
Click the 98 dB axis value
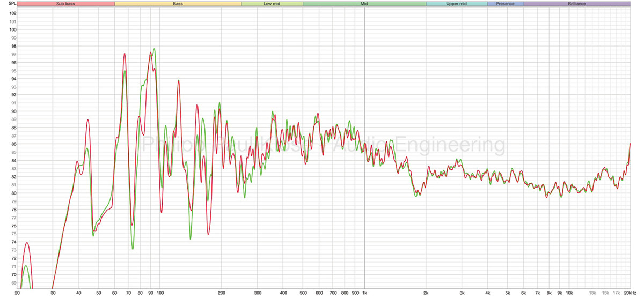click(14, 46)
